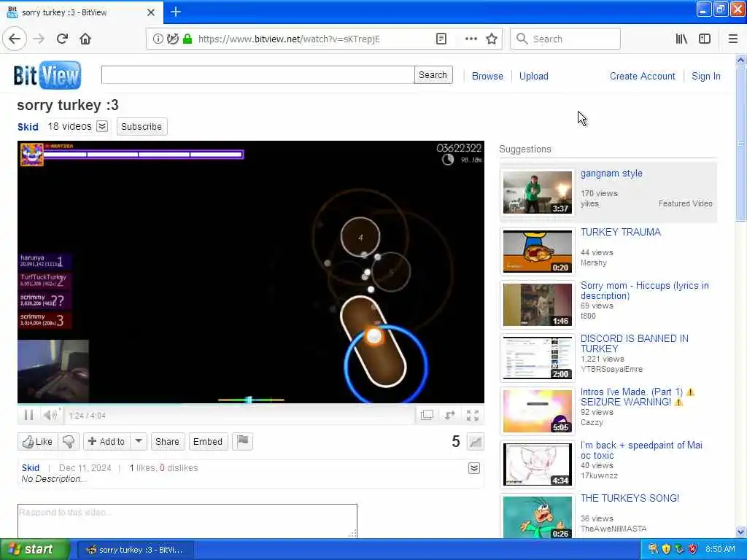Click the browser search box
The image size is (747, 560).
pos(565,39)
